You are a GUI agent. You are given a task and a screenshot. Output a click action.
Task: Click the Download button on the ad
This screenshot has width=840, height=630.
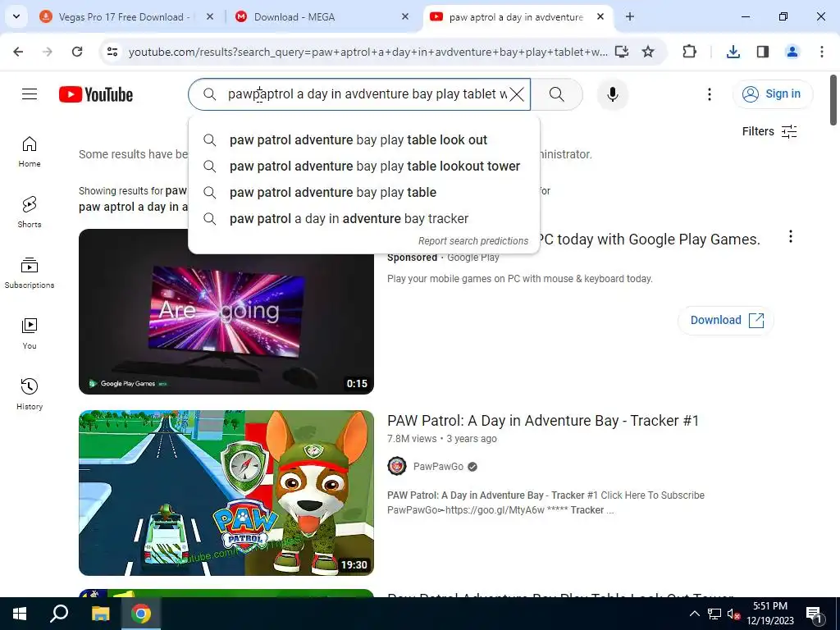[x=726, y=321]
